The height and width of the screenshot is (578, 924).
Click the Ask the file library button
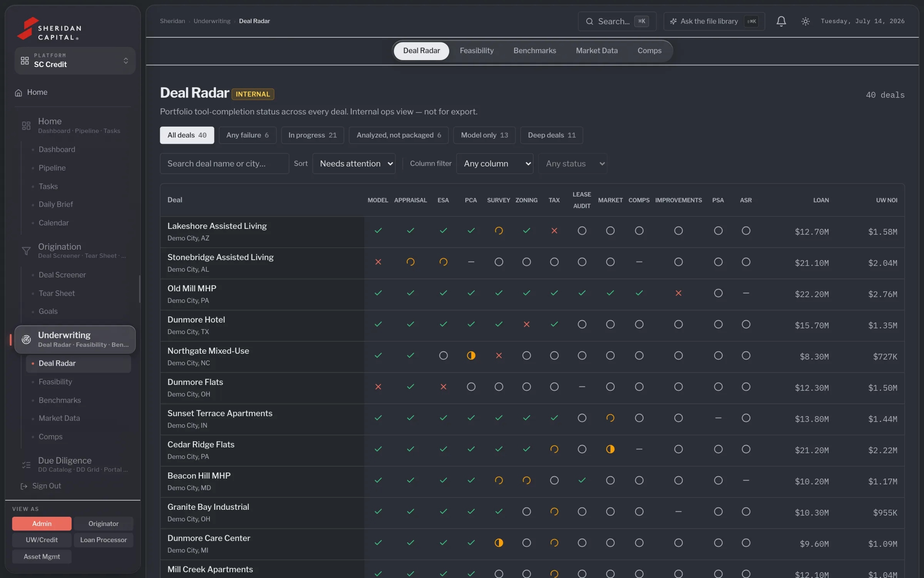point(714,22)
